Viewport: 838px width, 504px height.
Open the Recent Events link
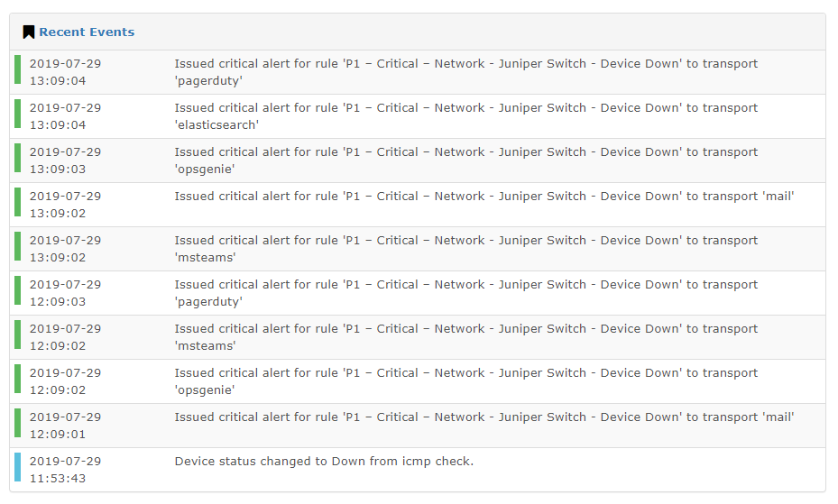(x=87, y=32)
